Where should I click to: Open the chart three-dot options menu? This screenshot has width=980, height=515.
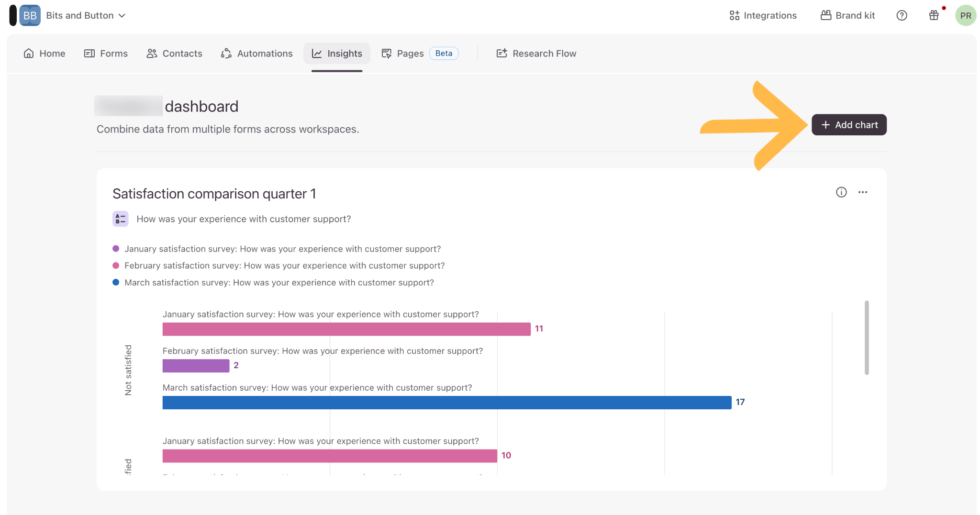(x=863, y=192)
